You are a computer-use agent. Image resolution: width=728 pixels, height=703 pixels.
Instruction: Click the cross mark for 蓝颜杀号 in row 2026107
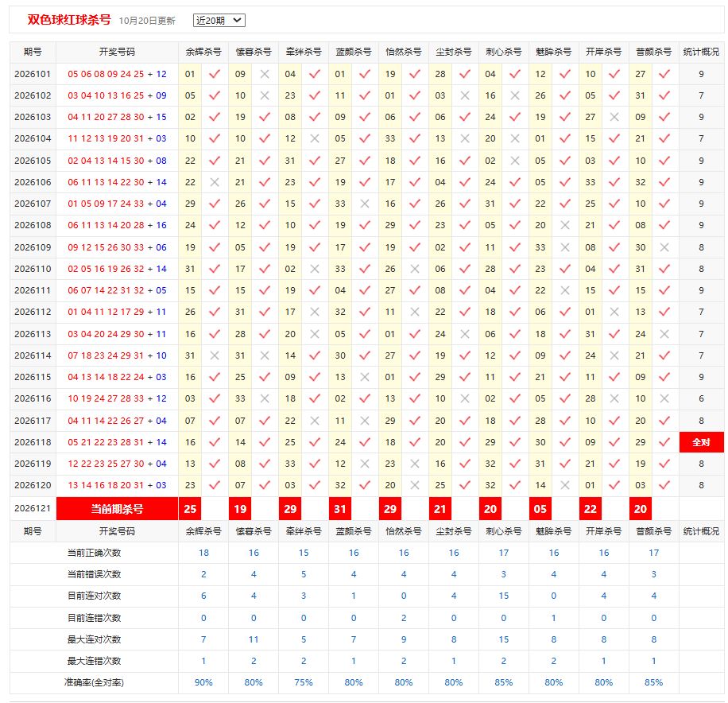click(x=365, y=204)
